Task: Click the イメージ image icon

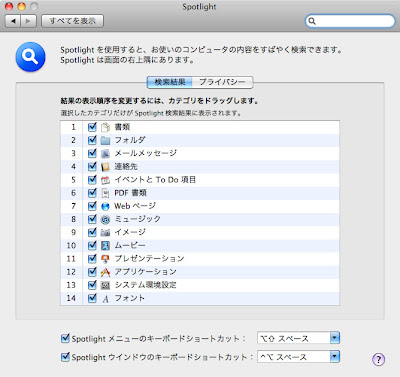Action: [105, 232]
